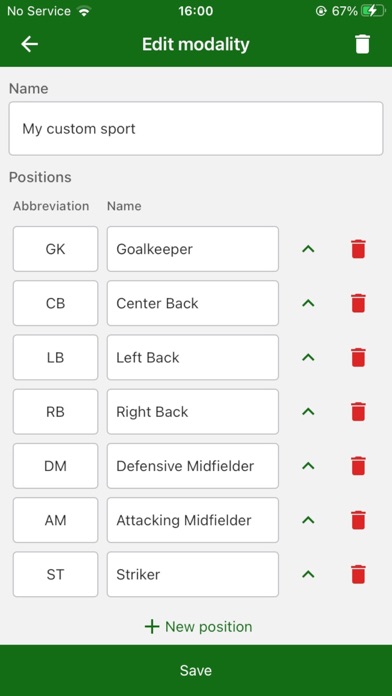Tap the Save button
The height and width of the screenshot is (696, 392).
point(196,670)
